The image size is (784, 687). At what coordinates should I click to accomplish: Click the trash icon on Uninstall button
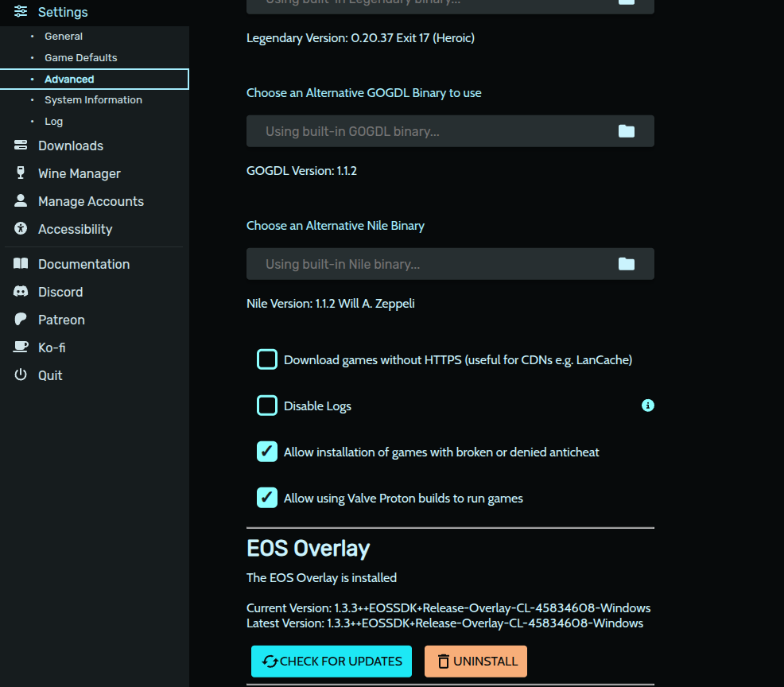click(x=443, y=662)
